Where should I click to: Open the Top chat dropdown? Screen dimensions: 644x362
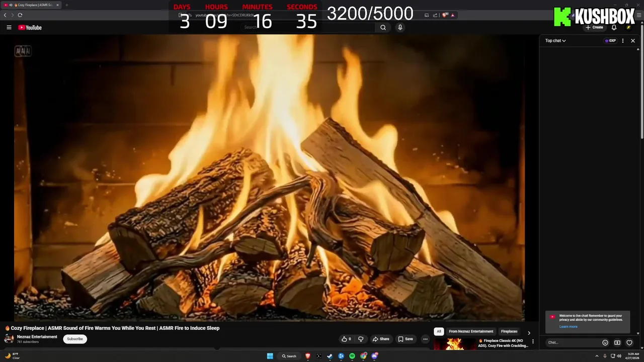point(555,41)
